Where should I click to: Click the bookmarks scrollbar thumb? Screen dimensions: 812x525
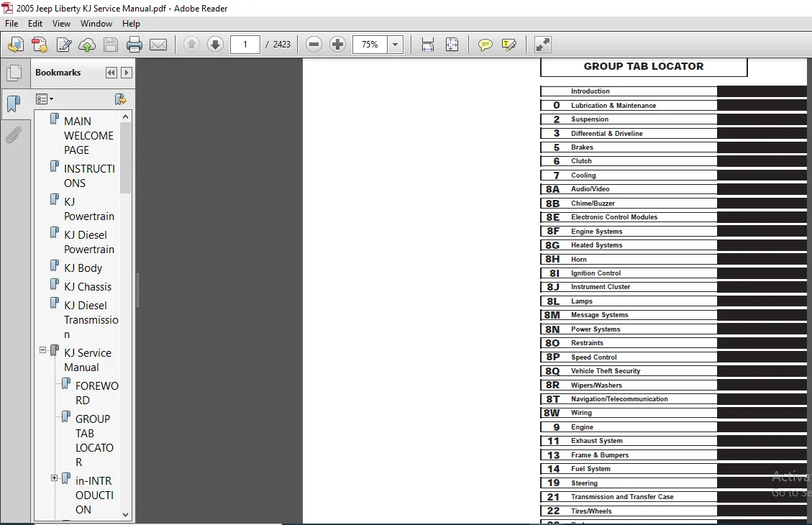(x=125, y=158)
